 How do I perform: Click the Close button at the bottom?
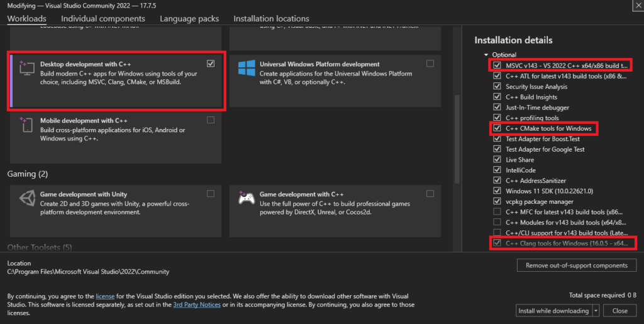(619, 310)
